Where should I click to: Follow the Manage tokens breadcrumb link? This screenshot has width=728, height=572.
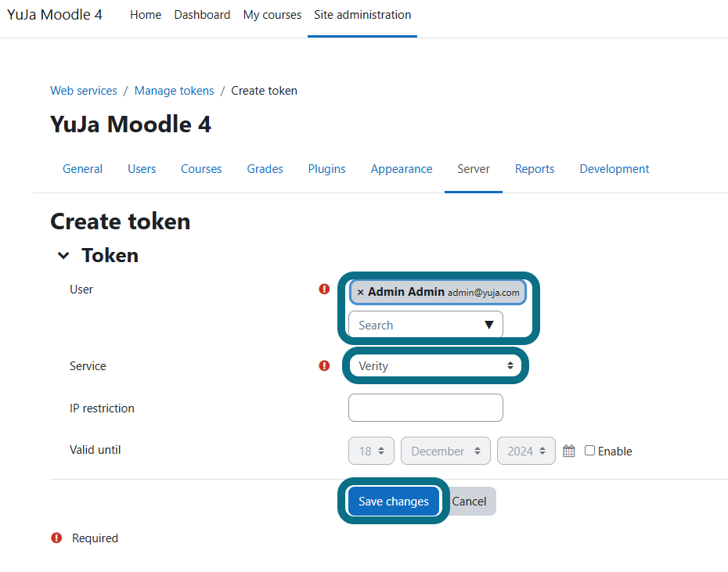pyautogui.click(x=174, y=91)
